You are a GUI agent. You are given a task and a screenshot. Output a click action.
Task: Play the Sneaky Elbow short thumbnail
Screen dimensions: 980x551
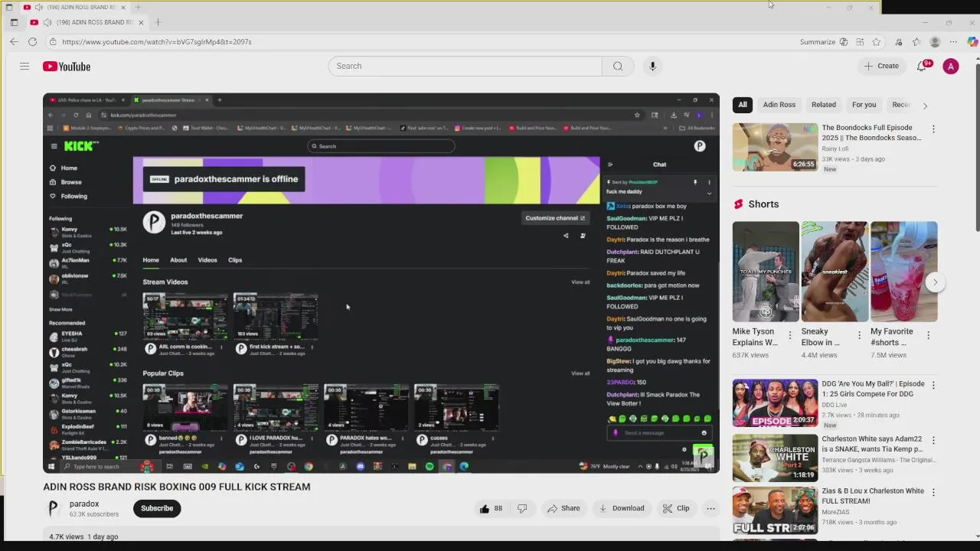click(835, 272)
